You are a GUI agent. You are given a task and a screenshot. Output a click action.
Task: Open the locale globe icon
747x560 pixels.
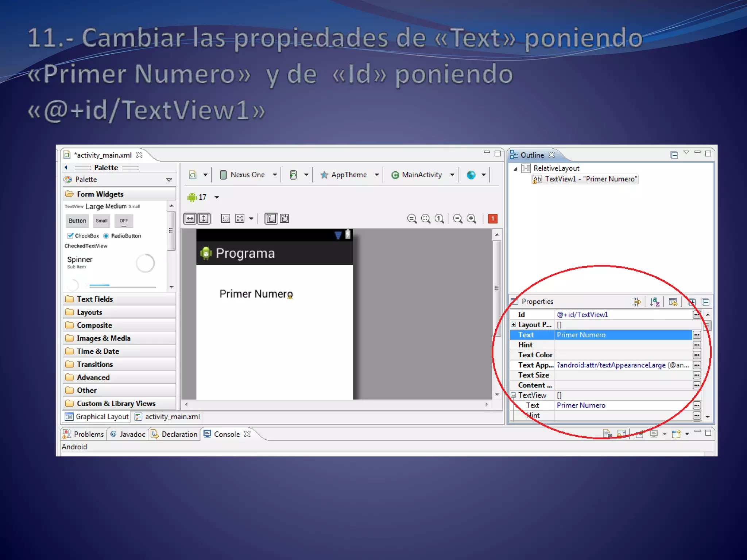coord(471,175)
